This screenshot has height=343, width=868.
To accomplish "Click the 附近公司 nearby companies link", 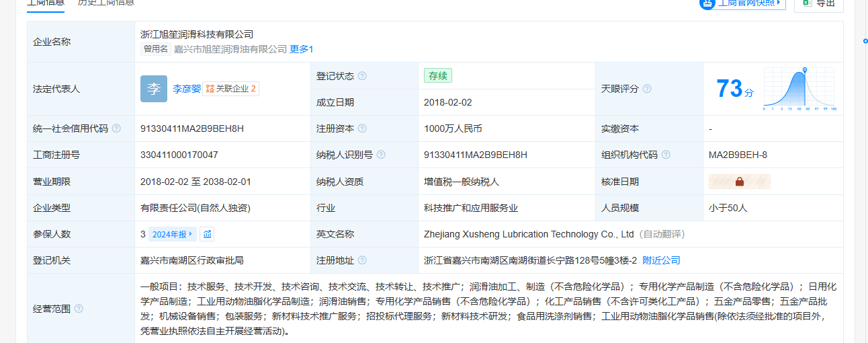I will click(x=661, y=260).
